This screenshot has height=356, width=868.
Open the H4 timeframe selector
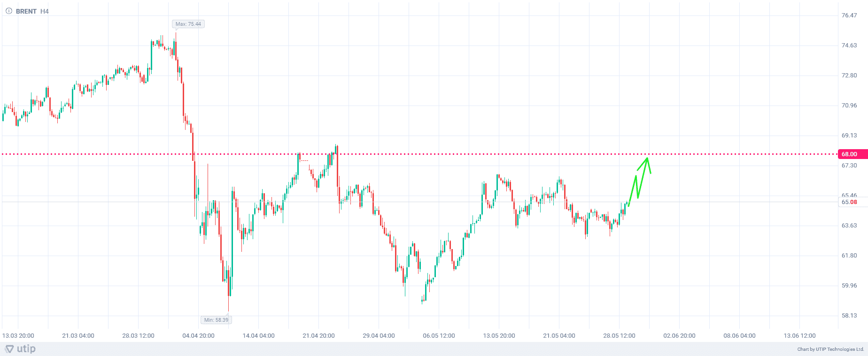point(45,11)
